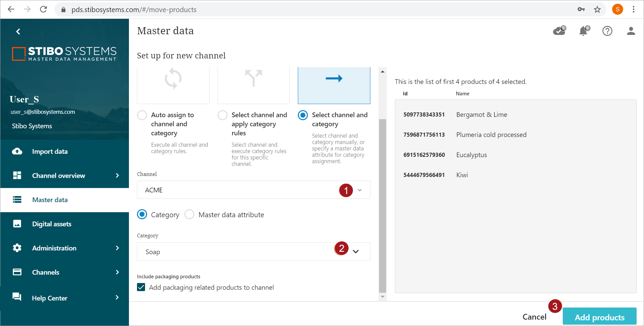Cancel the channel setup
The image size is (644, 326).
(x=534, y=317)
